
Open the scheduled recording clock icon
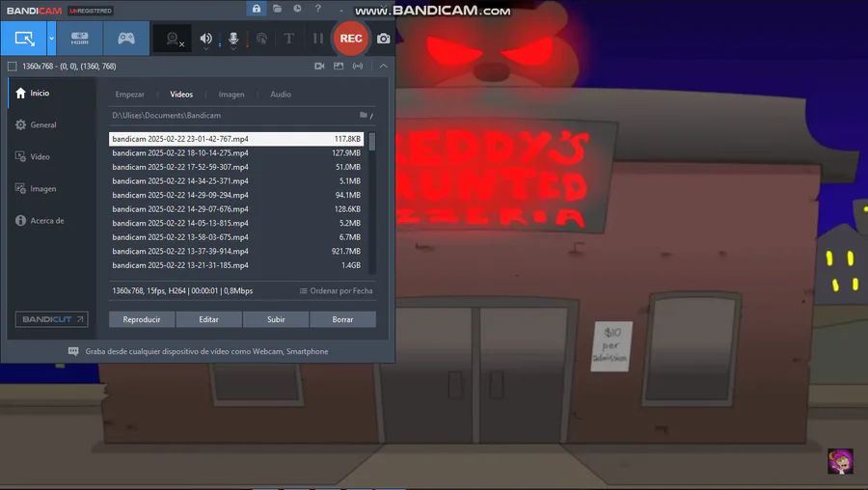click(297, 9)
